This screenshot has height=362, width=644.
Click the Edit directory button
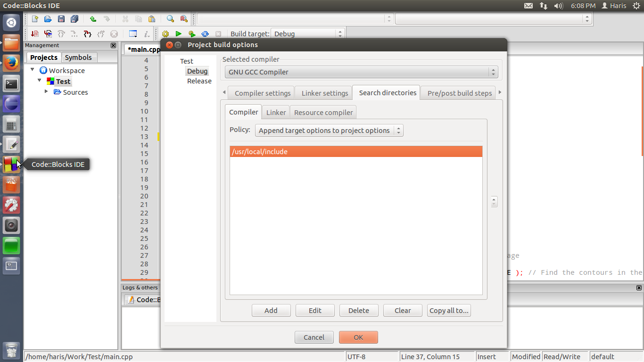point(315,310)
